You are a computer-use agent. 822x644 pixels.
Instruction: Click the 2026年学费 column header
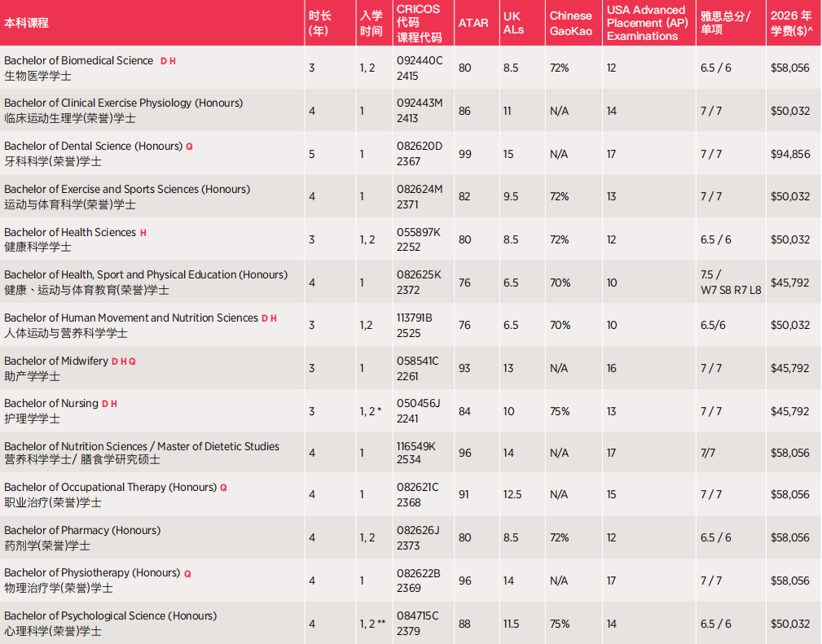click(792, 23)
